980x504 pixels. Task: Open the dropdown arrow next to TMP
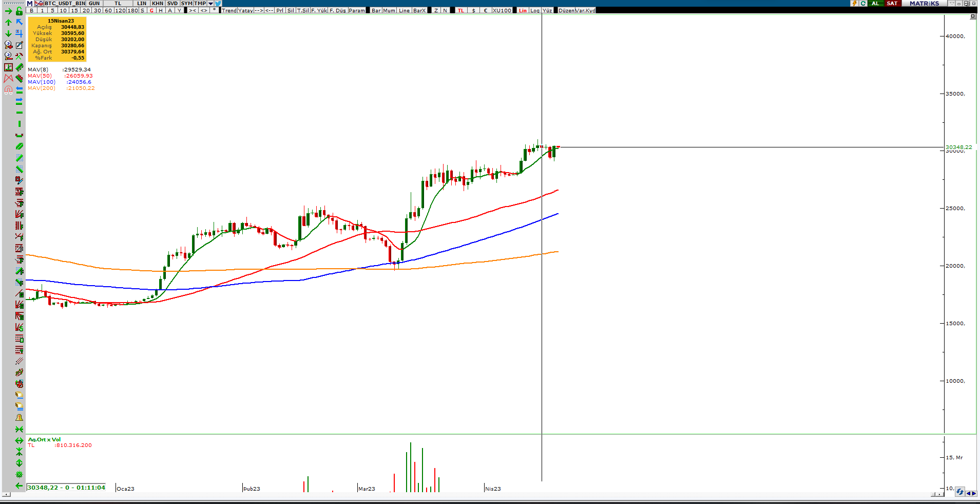tap(210, 4)
